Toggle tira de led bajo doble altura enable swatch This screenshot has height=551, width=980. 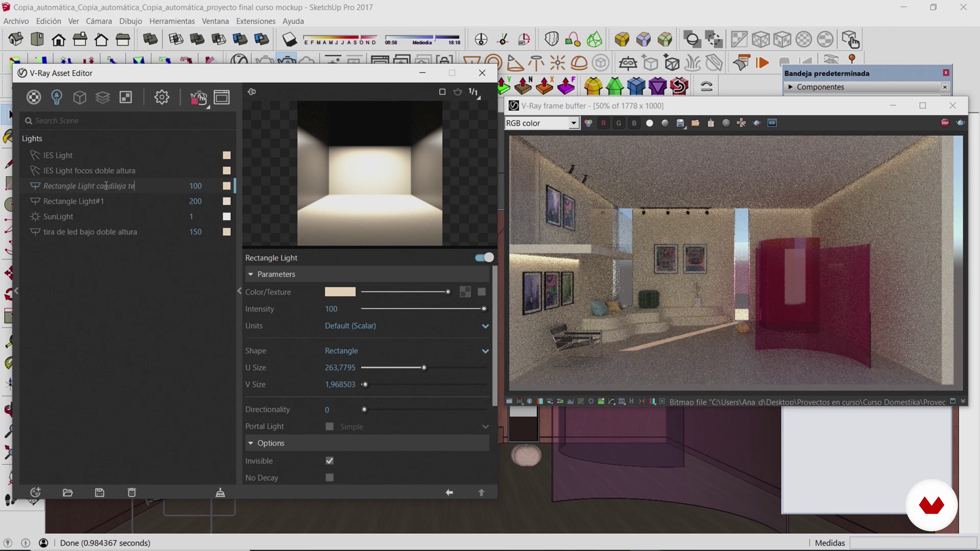227,232
